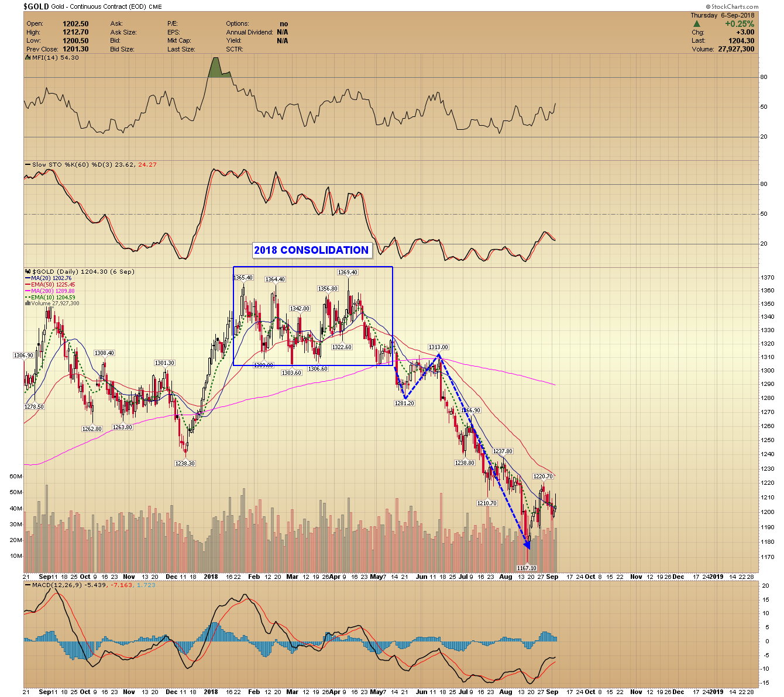Screen dimensions: 784x697
Task: Click the "Volume 27,927,300" legend entry
Action: [x=55, y=303]
